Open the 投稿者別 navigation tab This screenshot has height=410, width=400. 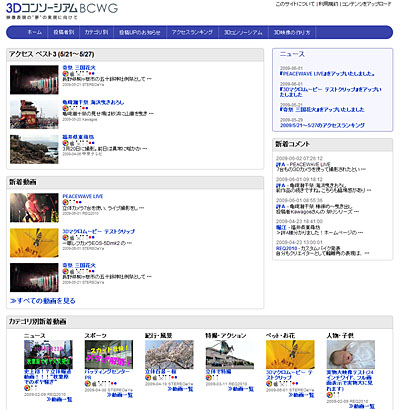[x=64, y=32]
